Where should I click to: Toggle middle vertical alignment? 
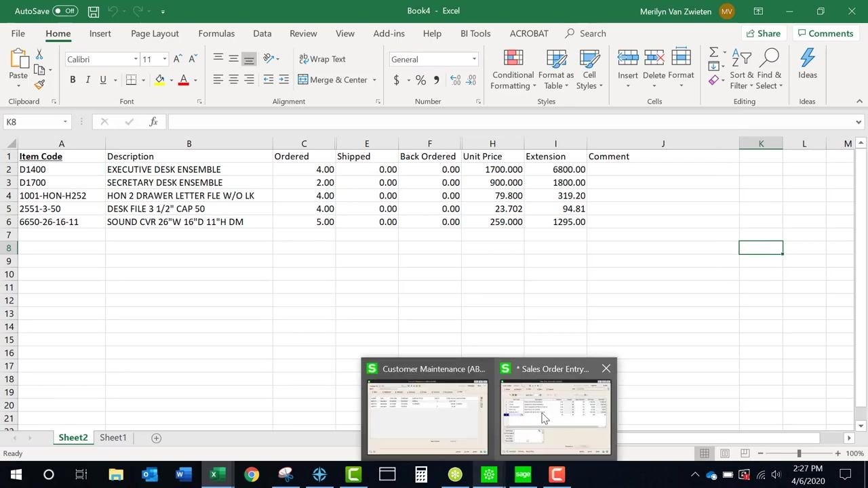[233, 59]
